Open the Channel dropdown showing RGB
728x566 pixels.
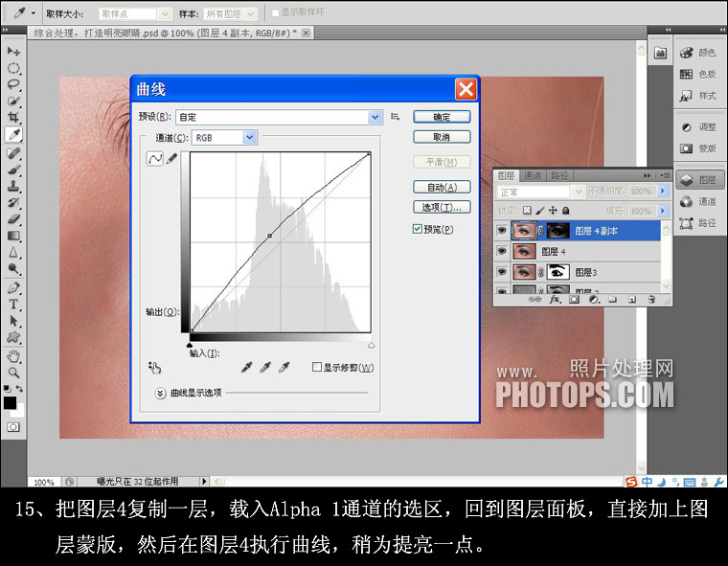224,138
